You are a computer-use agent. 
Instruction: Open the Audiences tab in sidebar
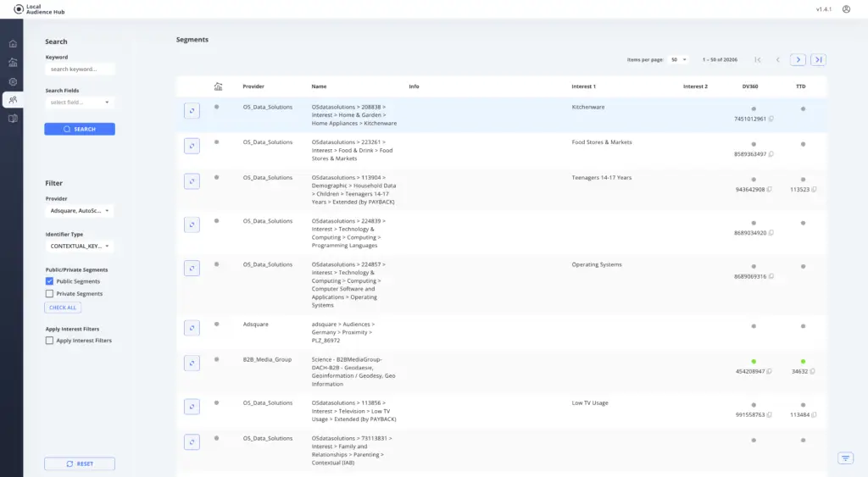pos(13,100)
